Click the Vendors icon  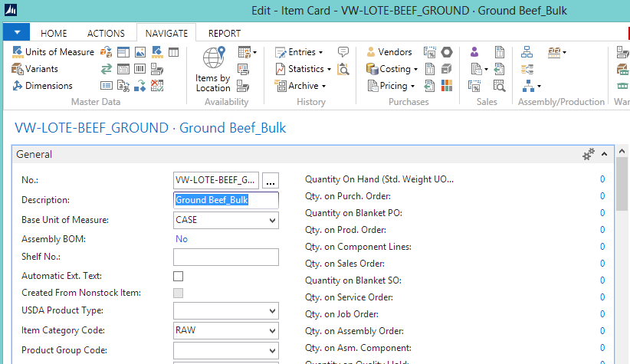coord(372,52)
